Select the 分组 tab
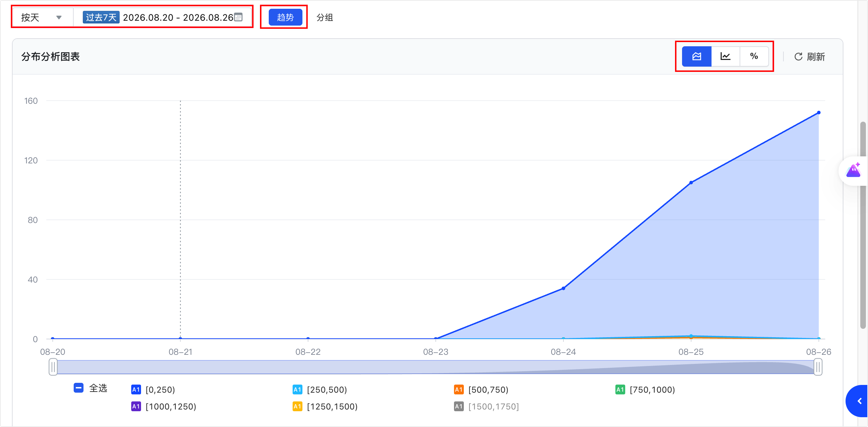This screenshot has height=427, width=868. (x=325, y=18)
